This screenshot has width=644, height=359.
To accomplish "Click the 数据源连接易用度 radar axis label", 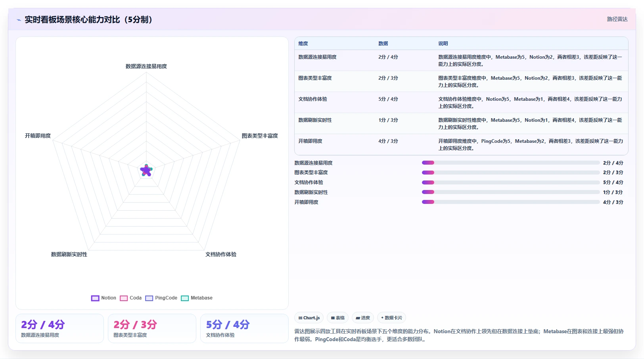I will pos(146,66).
